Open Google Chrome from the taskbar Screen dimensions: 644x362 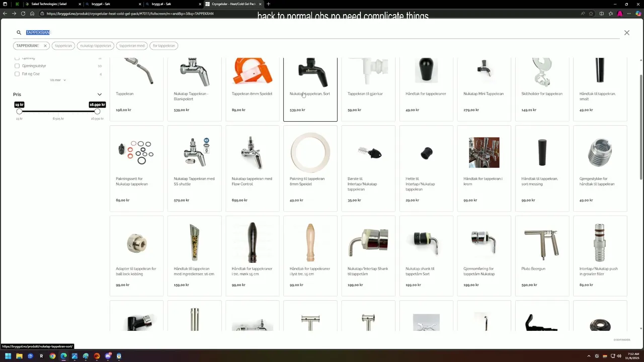(x=52, y=356)
